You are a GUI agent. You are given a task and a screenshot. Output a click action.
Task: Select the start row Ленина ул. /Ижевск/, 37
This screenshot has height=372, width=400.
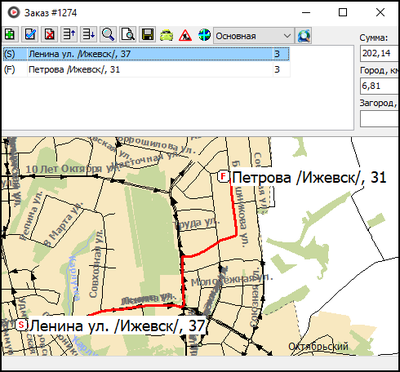pyautogui.click(x=146, y=54)
